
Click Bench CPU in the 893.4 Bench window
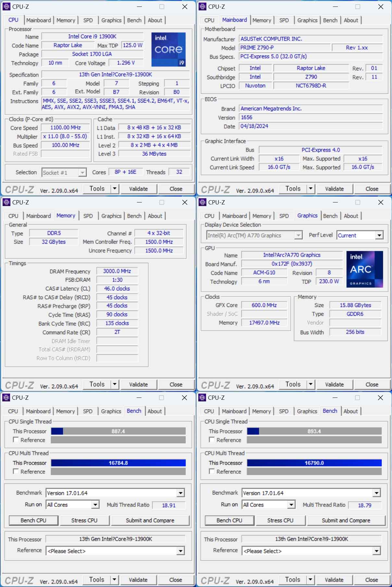[x=229, y=520]
